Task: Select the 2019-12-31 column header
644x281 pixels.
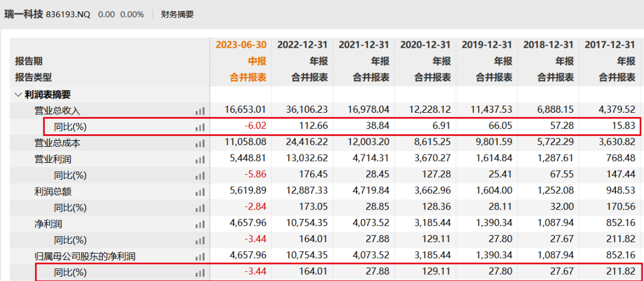Action: pos(487,44)
